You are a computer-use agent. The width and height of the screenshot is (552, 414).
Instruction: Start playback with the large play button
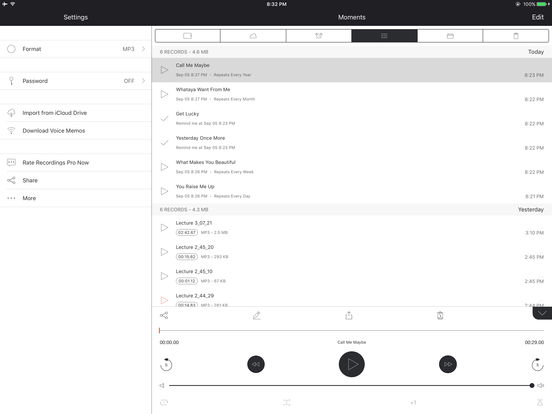(x=351, y=364)
